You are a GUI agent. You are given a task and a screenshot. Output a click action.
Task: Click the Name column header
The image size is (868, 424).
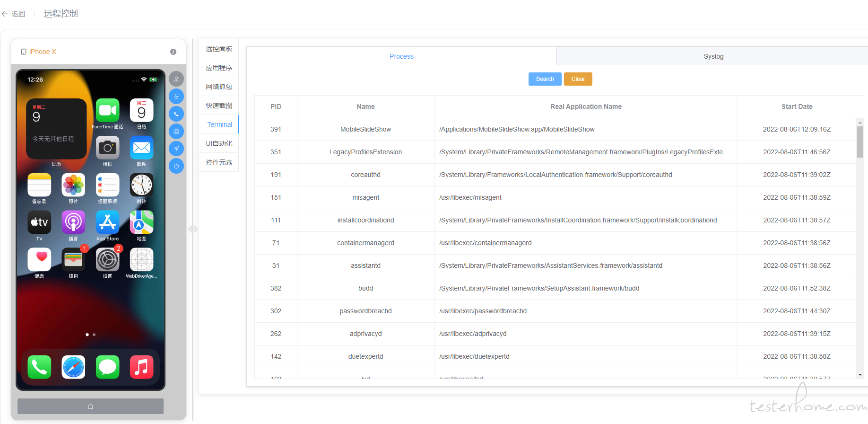[365, 106]
